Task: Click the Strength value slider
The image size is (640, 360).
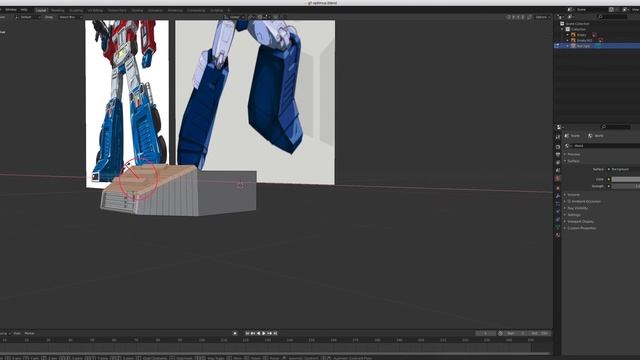Action: point(626,186)
